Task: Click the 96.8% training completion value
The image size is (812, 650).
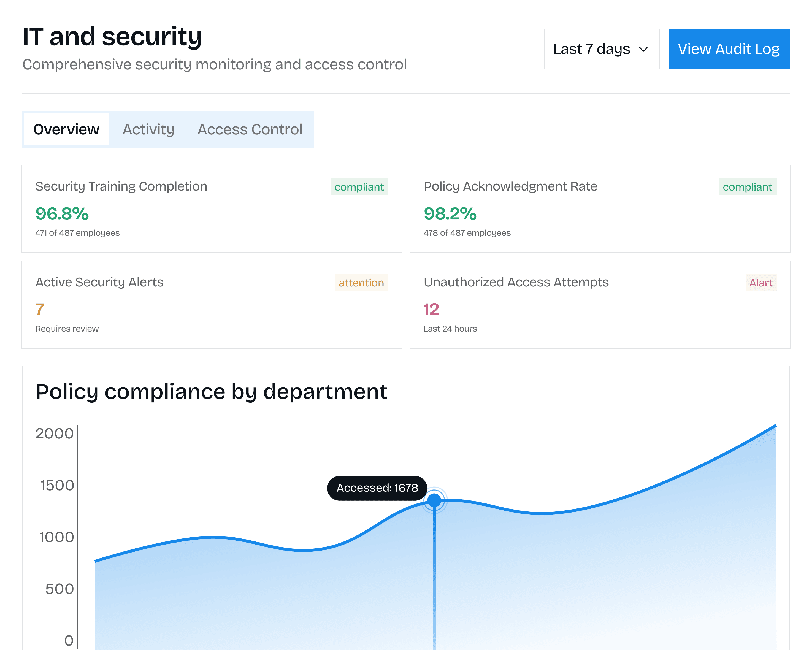Action: (x=62, y=213)
